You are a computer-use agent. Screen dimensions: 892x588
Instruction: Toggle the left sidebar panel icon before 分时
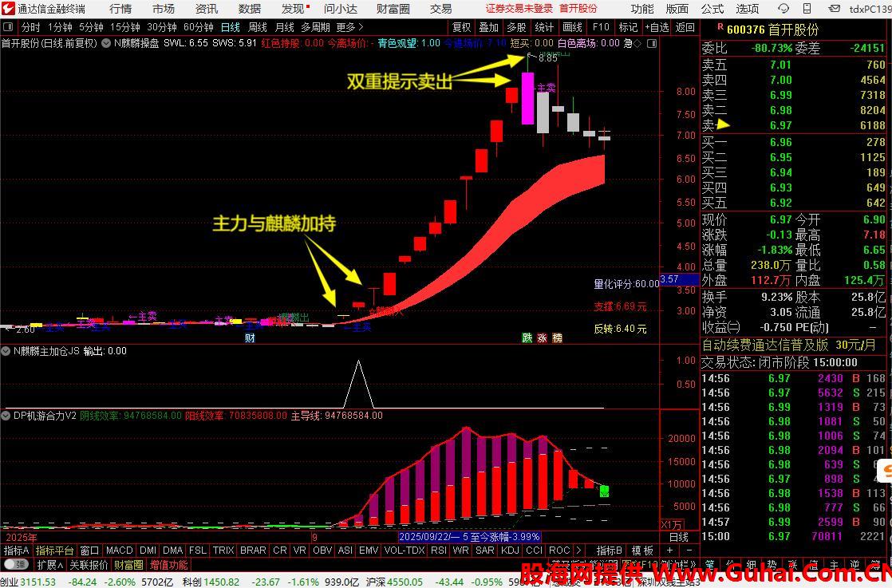point(8,27)
